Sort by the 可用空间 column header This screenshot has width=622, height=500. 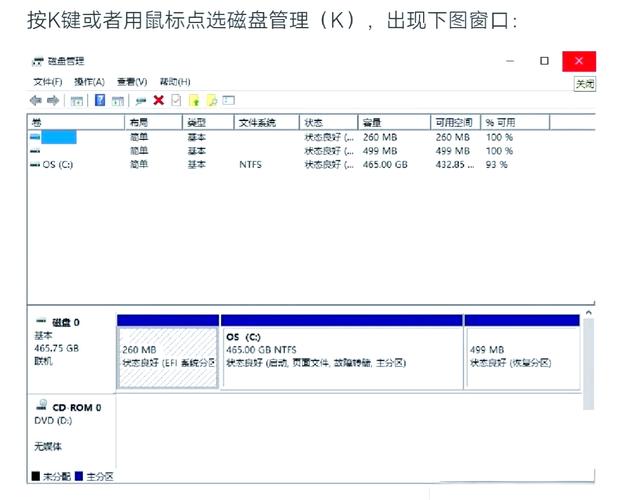pyautogui.click(x=456, y=122)
